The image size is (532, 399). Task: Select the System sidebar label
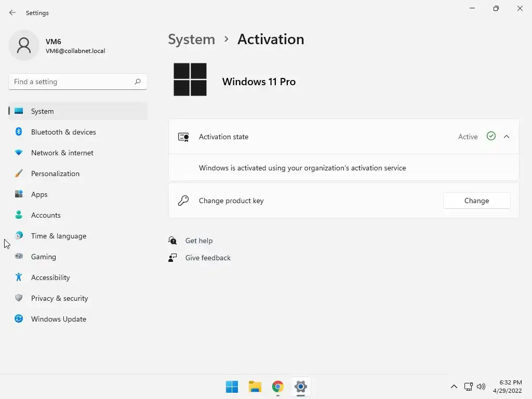[43, 111]
